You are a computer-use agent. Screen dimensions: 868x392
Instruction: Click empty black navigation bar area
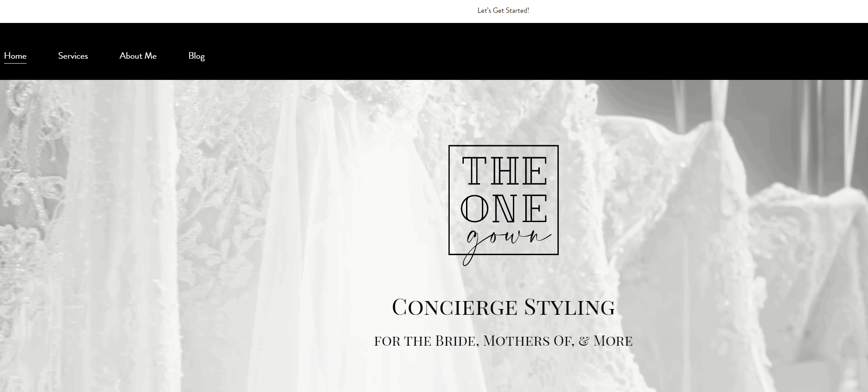point(530,51)
